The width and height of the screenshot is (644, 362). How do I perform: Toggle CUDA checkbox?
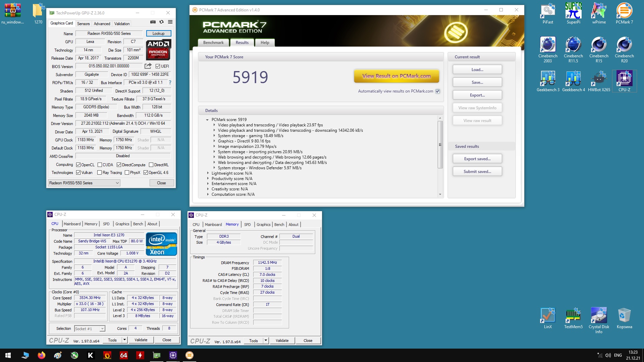coord(100,165)
